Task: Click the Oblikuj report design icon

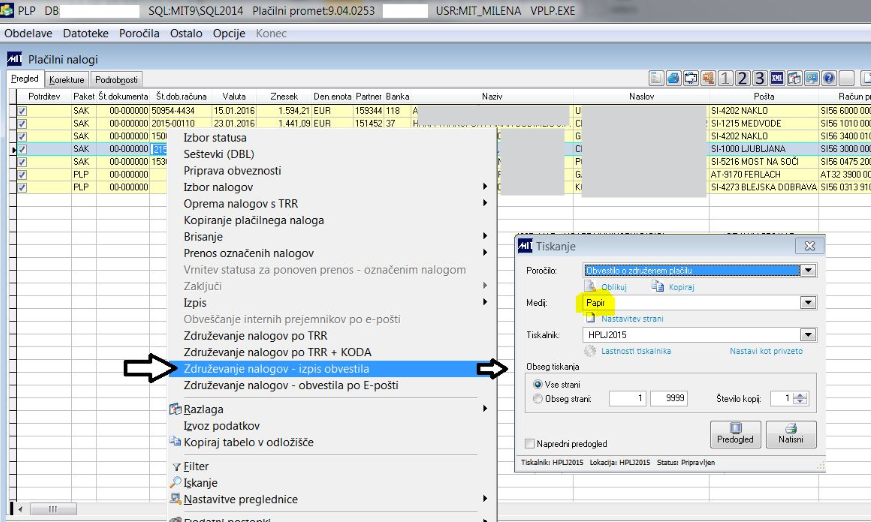Action: 590,285
